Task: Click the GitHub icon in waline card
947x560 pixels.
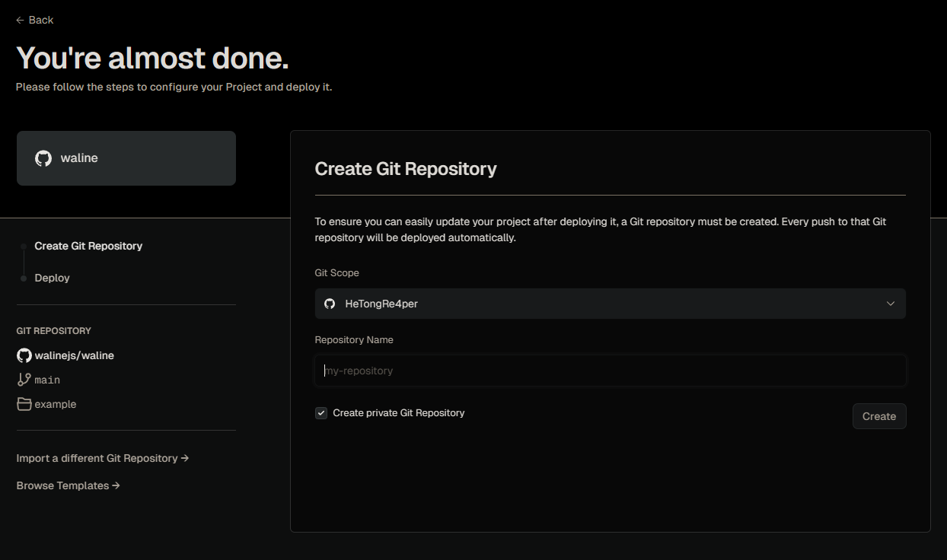Action: click(43, 158)
